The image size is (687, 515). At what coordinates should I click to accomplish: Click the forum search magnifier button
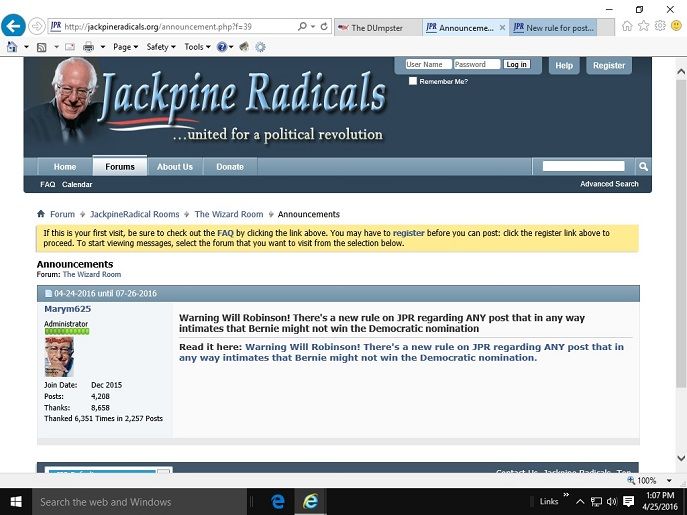pos(643,167)
